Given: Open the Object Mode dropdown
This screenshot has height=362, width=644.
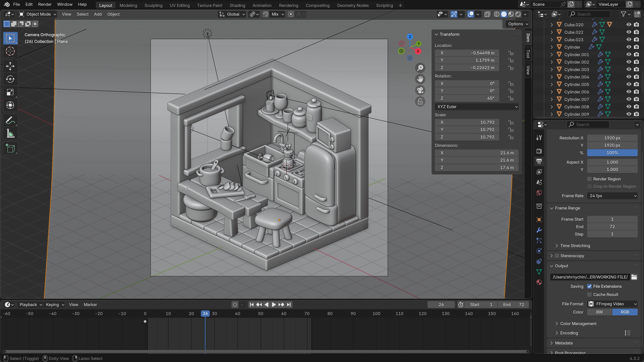Looking at the screenshot, I should coord(38,14).
